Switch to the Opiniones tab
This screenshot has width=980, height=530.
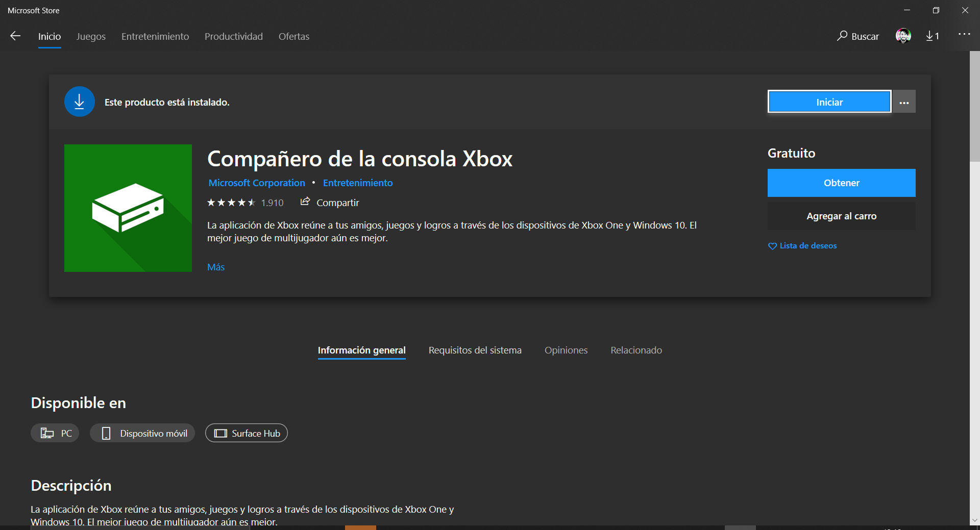[x=566, y=350]
